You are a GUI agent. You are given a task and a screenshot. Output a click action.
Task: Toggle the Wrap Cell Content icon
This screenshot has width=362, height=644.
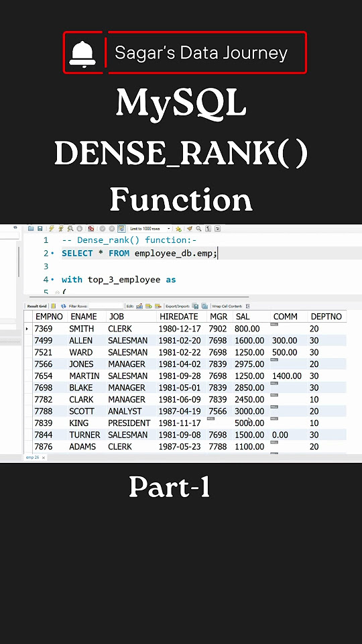[247, 306]
